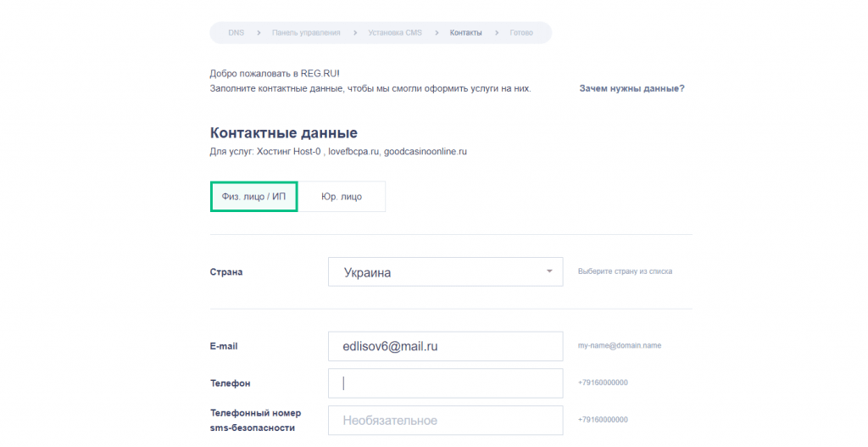Viewport: 868px width, 447px height.
Task: Focus the Телефон input field
Action: [x=446, y=383]
